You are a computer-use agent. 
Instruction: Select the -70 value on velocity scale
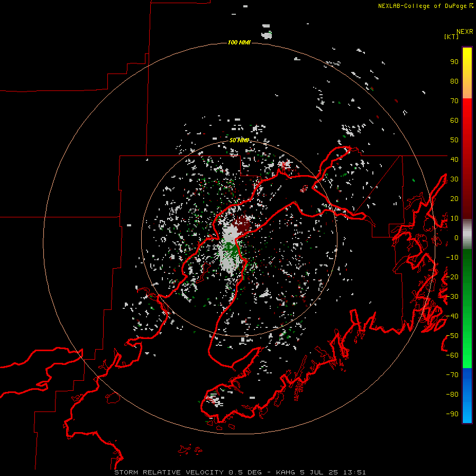(452, 375)
